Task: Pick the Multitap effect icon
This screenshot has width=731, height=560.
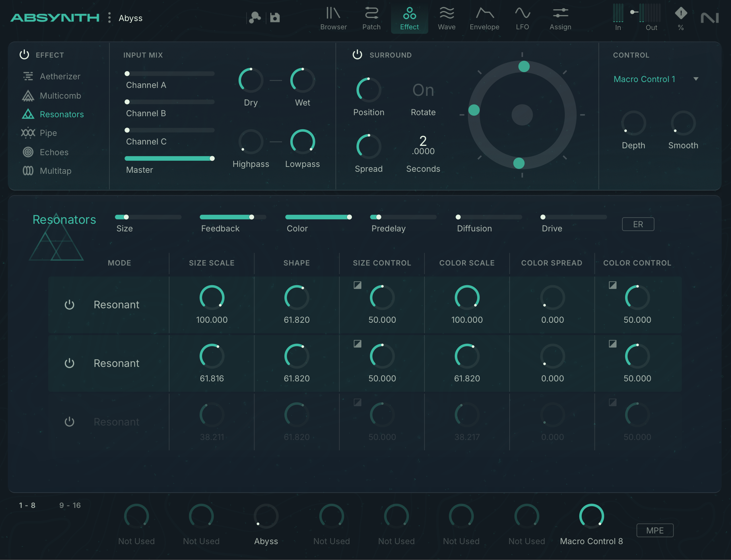Action: (x=28, y=171)
